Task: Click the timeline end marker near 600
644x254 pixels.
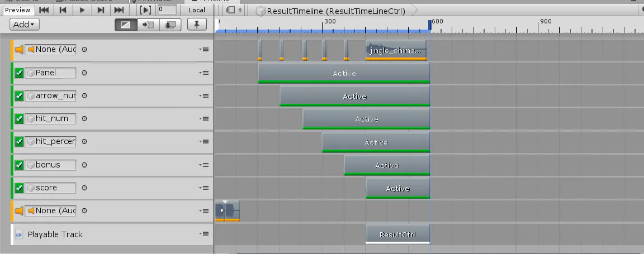Action: [429, 26]
